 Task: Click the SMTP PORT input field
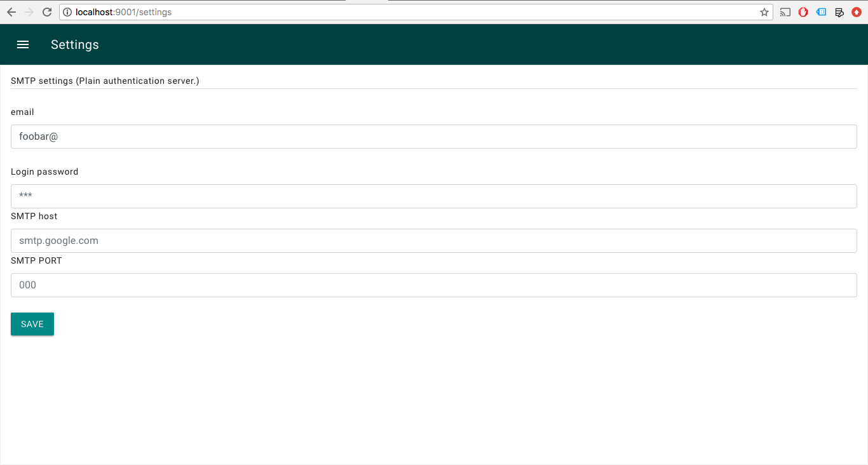tap(434, 285)
